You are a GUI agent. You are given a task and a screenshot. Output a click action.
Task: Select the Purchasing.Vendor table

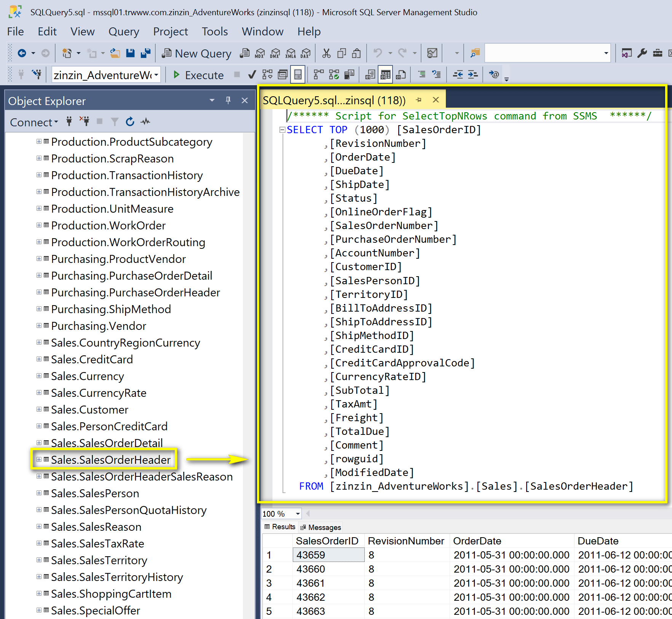(x=99, y=326)
